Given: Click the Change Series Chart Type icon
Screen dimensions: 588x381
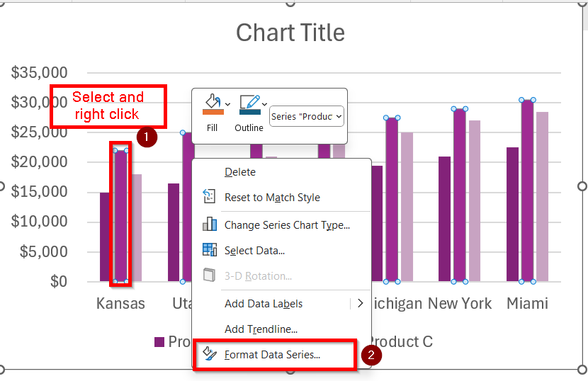Looking at the screenshot, I should click(209, 224).
